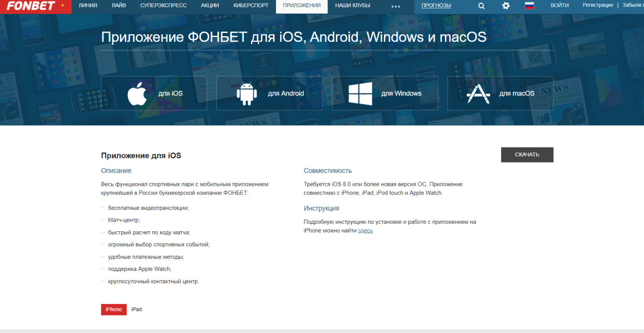This screenshot has width=644, height=333.
Task: Select the ПРИЛОЖЕНИЯ tab
Action: [302, 6]
